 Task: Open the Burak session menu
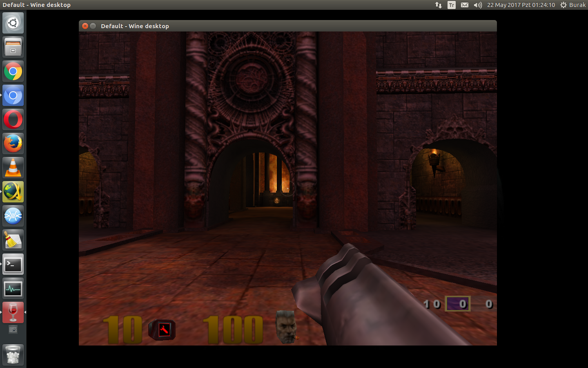pyautogui.click(x=573, y=5)
